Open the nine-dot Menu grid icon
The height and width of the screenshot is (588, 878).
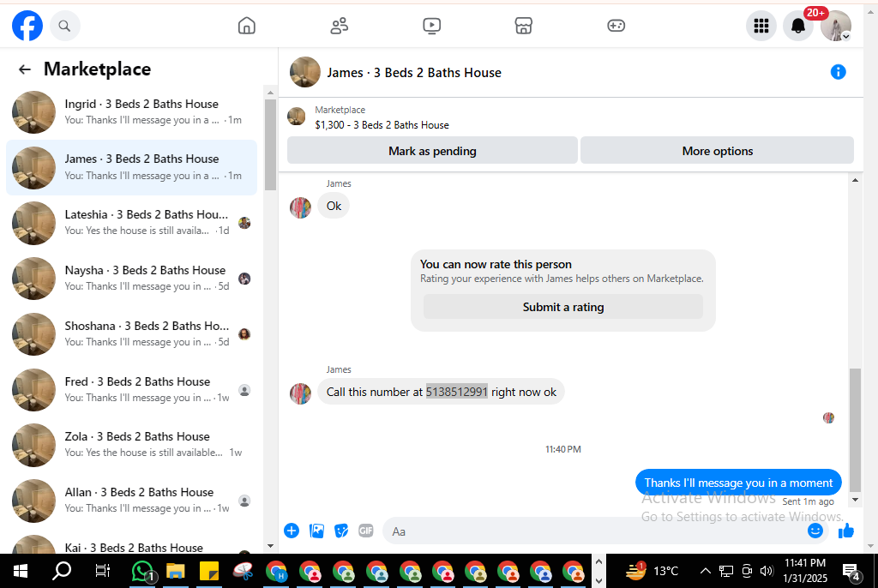(x=761, y=26)
